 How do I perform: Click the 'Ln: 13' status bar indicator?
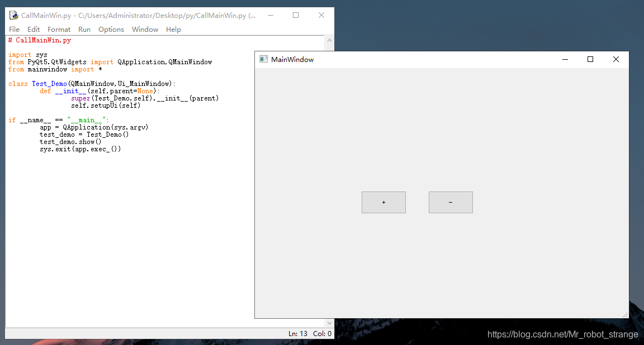tap(298, 333)
